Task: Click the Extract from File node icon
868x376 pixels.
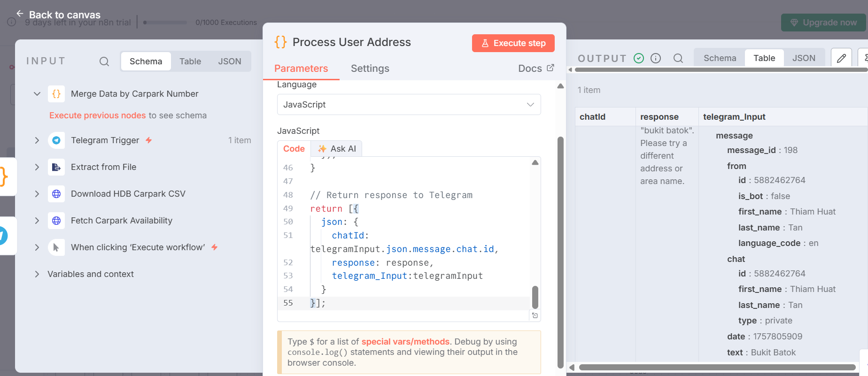Action: pyautogui.click(x=56, y=167)
